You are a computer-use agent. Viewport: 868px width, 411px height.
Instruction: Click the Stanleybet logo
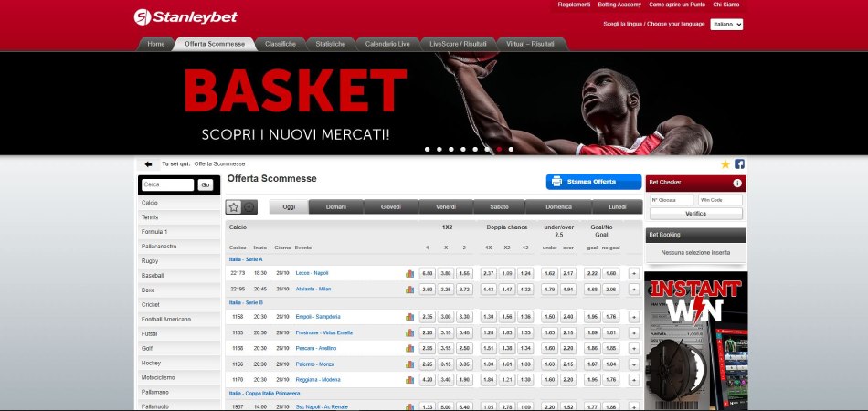click(175, 16)
